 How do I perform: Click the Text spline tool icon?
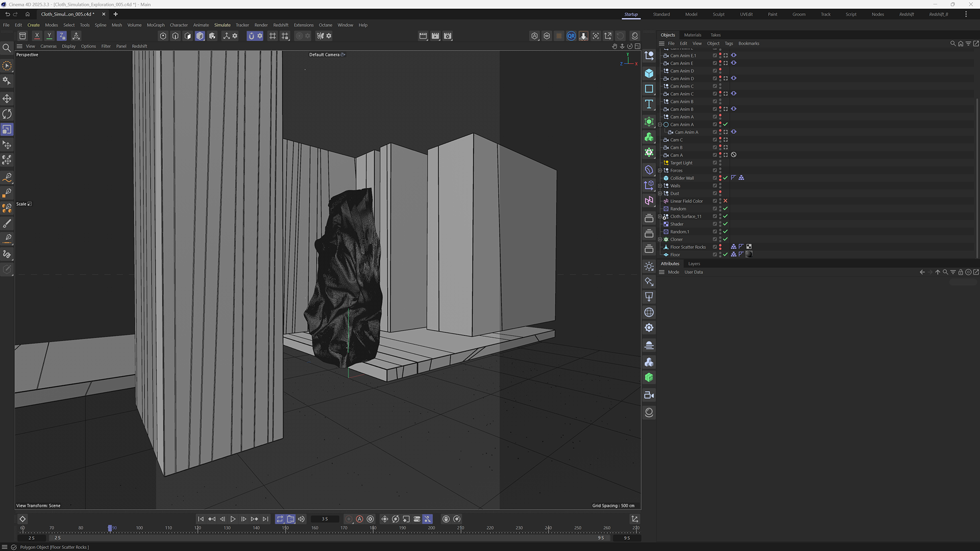coord(649,104)
